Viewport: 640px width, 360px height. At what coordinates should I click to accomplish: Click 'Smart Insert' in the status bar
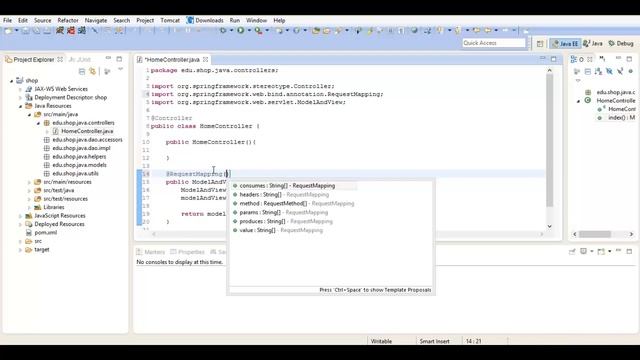point(434,341)
